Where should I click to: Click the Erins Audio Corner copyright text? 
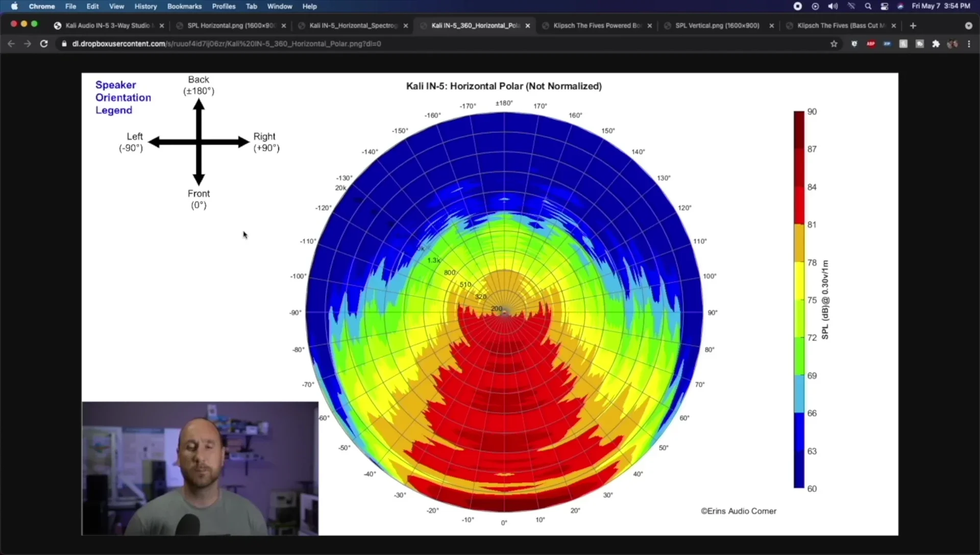(738, 511)
